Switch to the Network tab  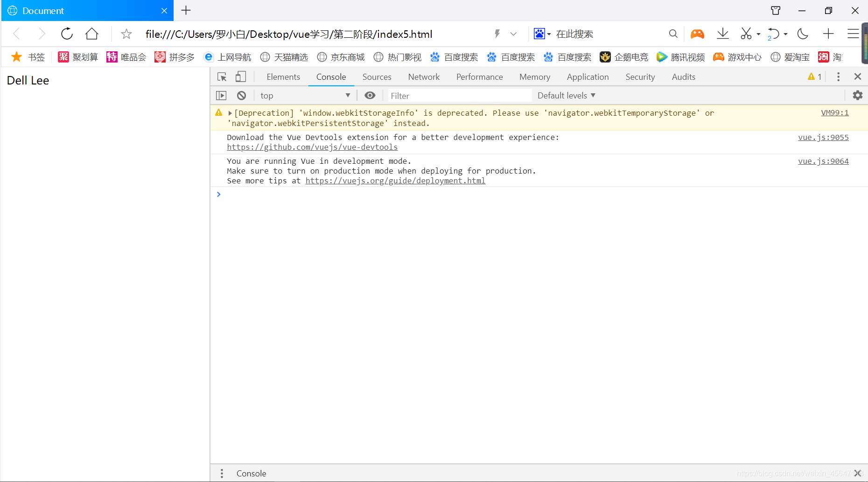point(424,77)
